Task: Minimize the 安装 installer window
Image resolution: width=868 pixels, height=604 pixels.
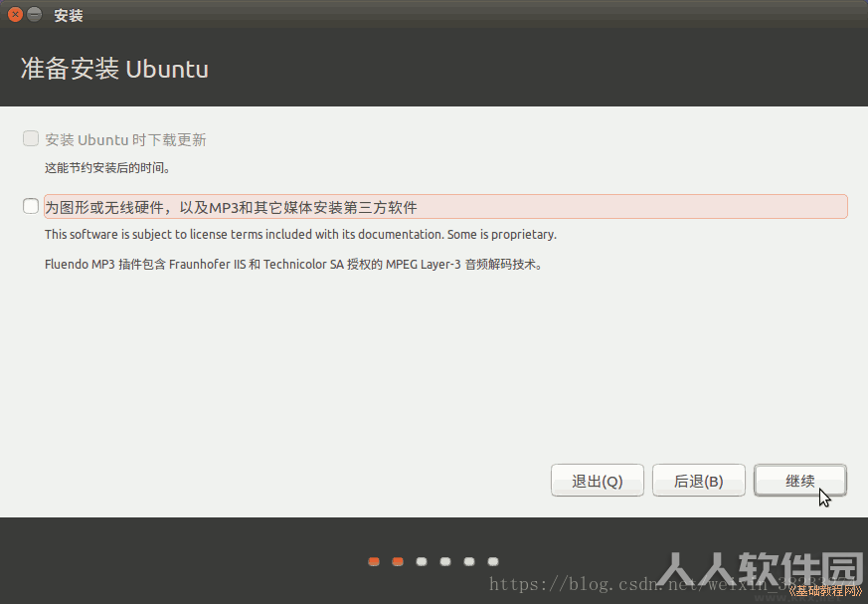Action: [35, 14]
